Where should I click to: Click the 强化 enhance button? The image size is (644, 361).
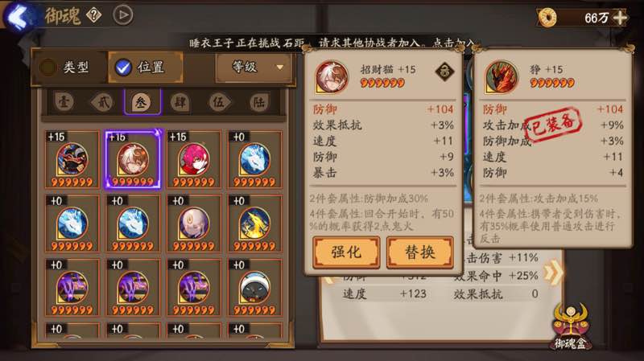pos(346,252)
